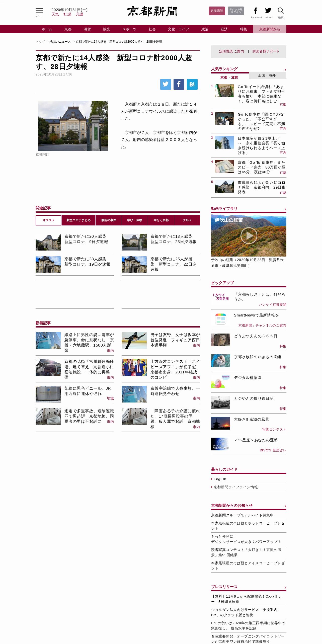Open ネイビーズアフロ contest article thumbnail

(134, 367)
